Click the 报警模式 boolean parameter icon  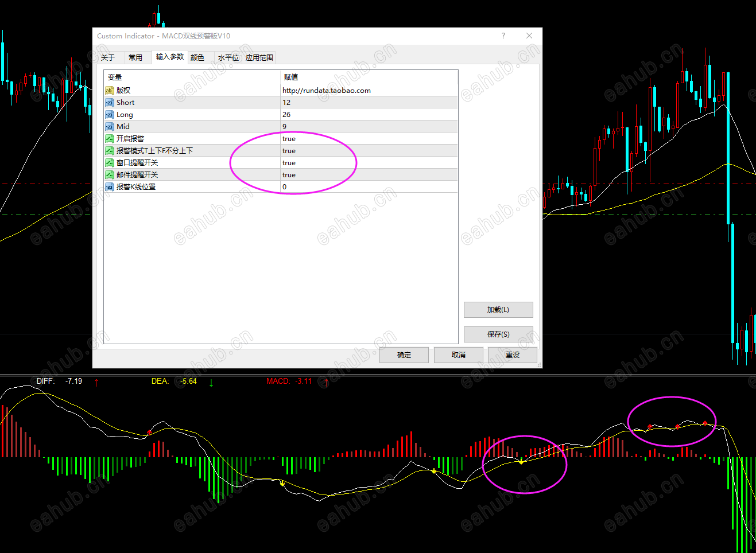click(x=109, y=151)
